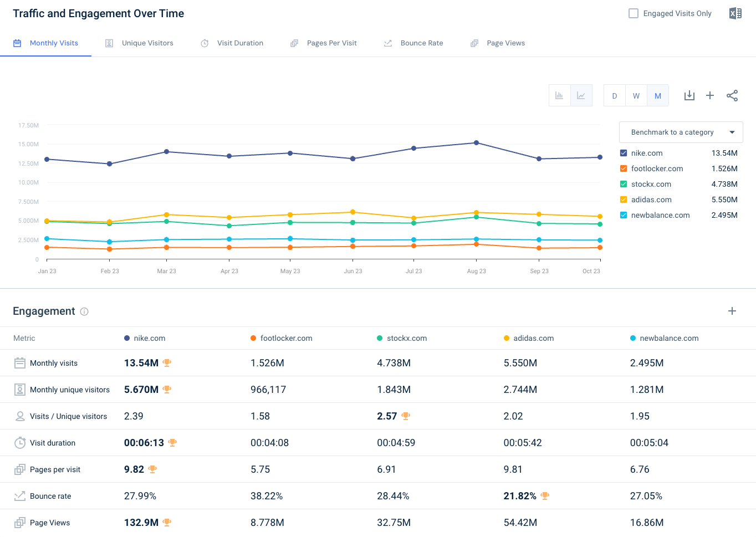Uncheck footlocker.com in chart legend
The width and height of the screenshot is (756, 537).
coord(624,168)
